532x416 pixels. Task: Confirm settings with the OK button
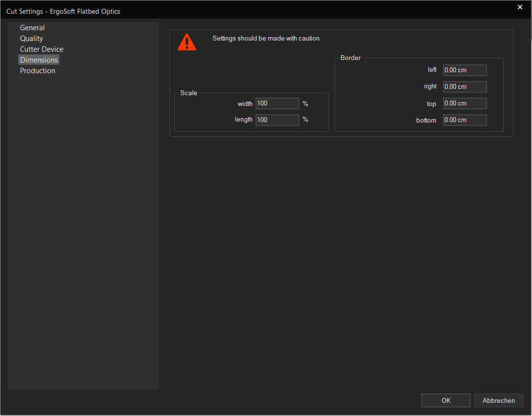pyautogui.click(x=446, y=400)
